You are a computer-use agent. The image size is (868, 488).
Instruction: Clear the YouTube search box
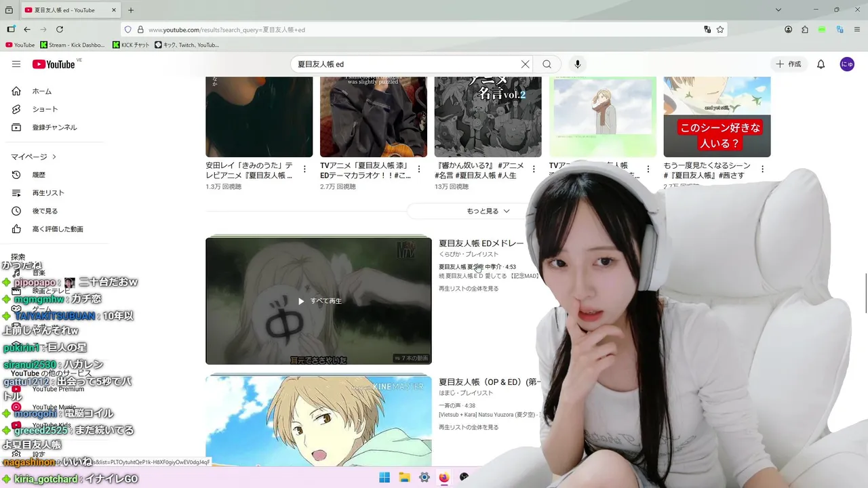point(525,64)
